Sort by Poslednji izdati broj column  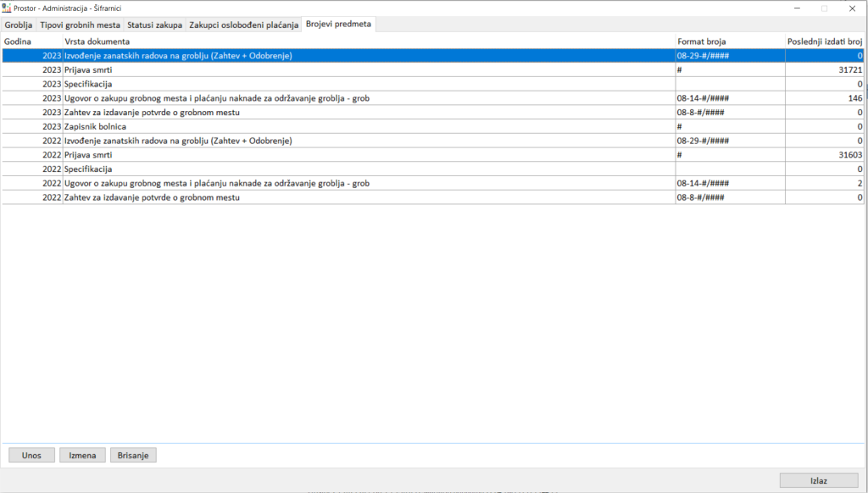tap(825, 42)
